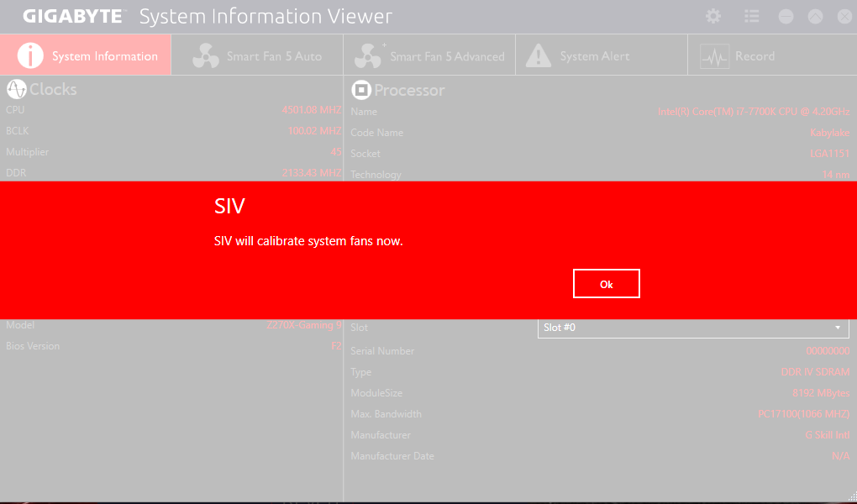Open the Smart Fan 5 Auto tab
Image resolution: width=857 pixels, height=504 pixels.
pyautogui.click(x=257, y=55)
